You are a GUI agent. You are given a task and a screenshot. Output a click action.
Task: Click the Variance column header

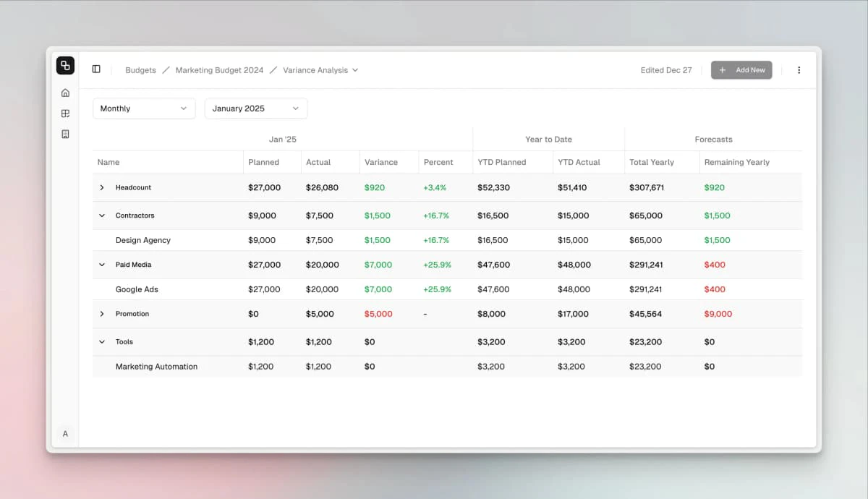(381, 162)
